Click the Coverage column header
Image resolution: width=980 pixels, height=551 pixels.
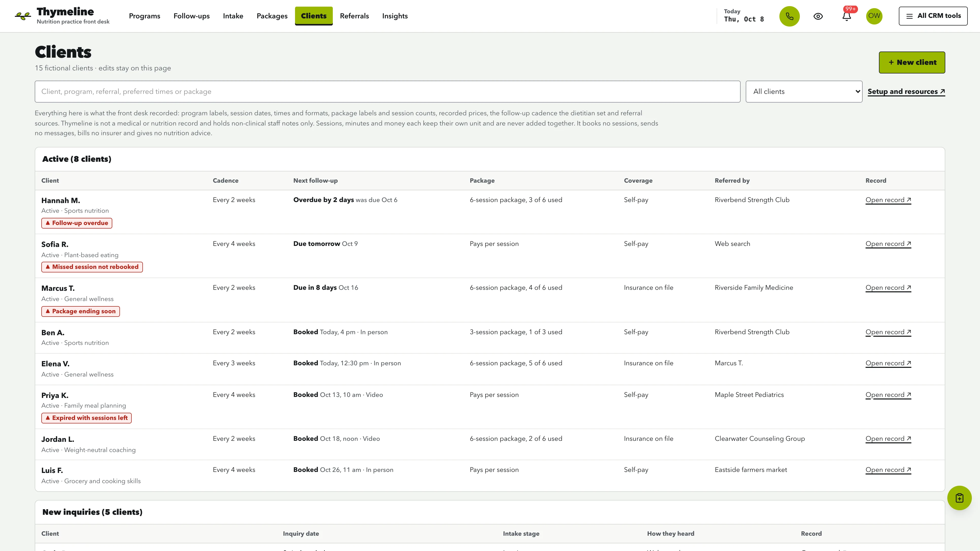[638, 181]
